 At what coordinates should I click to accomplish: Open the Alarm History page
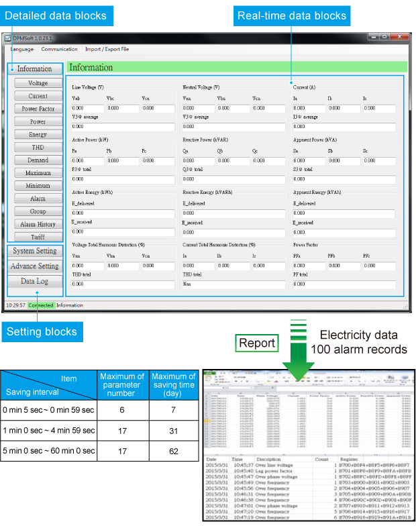click(x=38, y=224)
